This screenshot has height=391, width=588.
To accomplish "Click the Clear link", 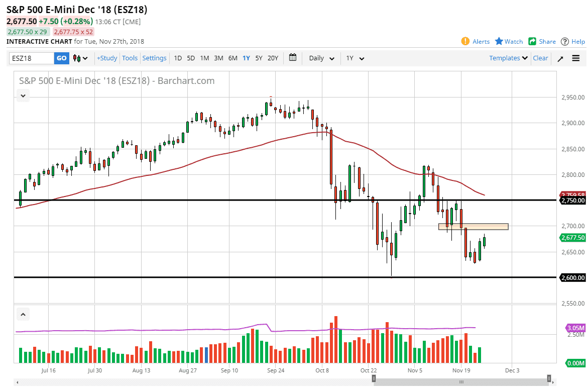I will click(x=540, y=58).
